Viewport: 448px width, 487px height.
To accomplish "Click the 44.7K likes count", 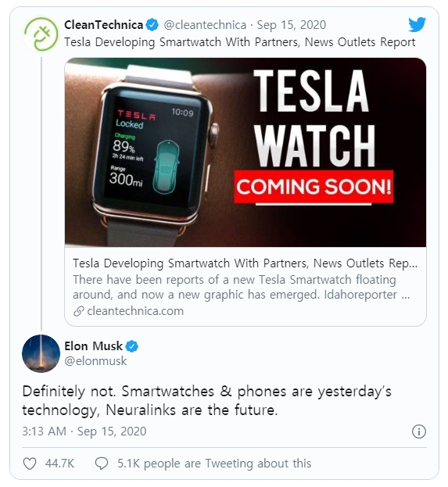I will [x=59, y=464].
